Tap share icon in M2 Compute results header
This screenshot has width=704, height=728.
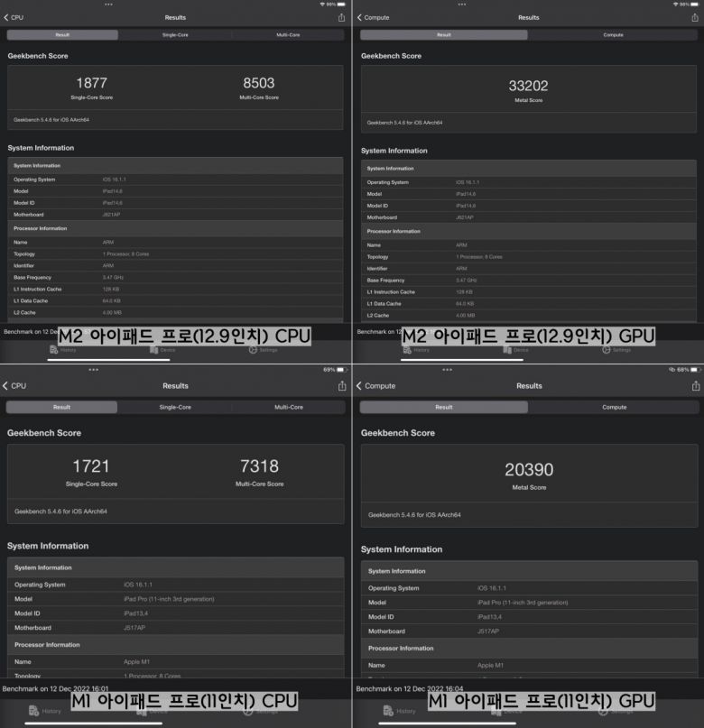click(696, 17)
